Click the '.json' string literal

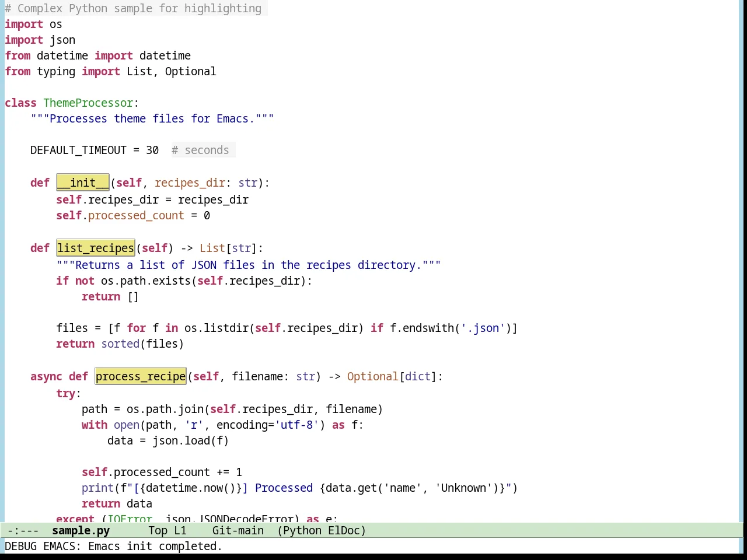[x=483, y=328]
